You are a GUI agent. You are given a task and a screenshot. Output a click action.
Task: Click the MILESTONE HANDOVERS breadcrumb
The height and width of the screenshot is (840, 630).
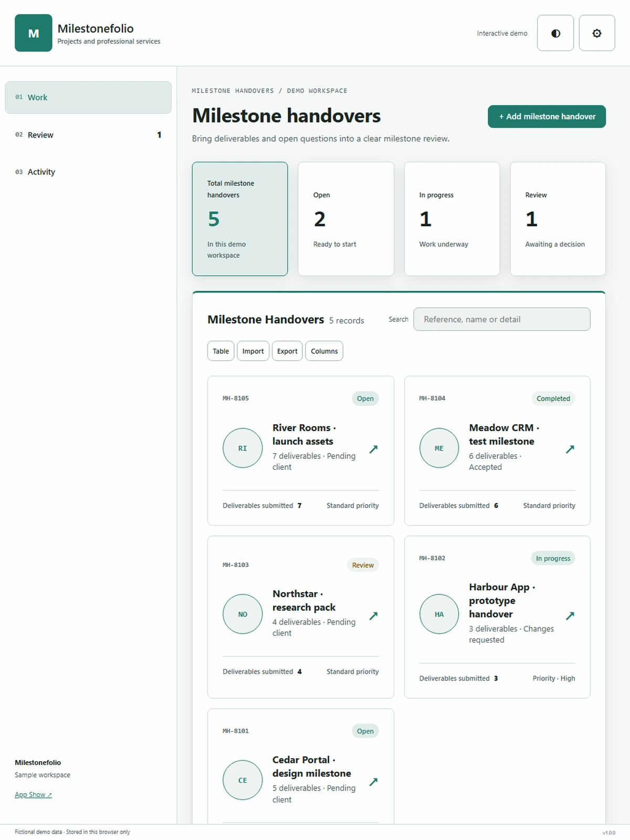point(233,91)
